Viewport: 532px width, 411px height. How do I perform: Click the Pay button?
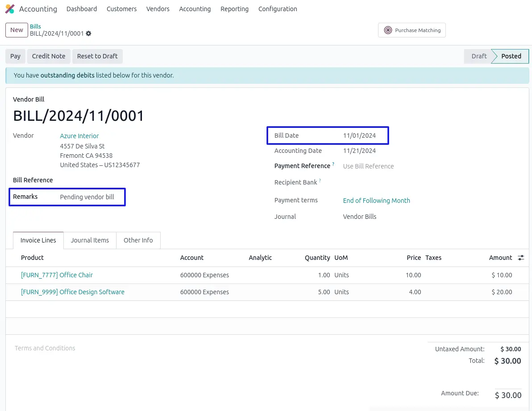(x=16, y=56)
